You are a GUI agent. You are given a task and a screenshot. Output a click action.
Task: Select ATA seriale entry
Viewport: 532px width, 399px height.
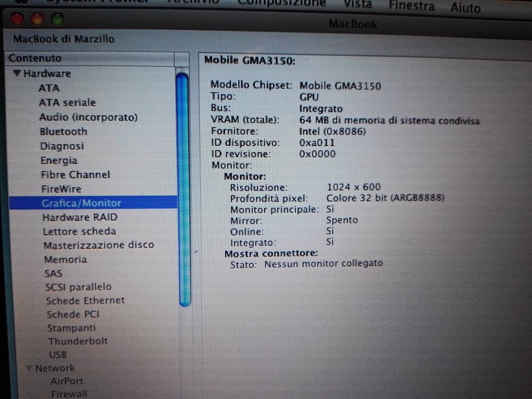pyautogui.click(x=67, y=103)
